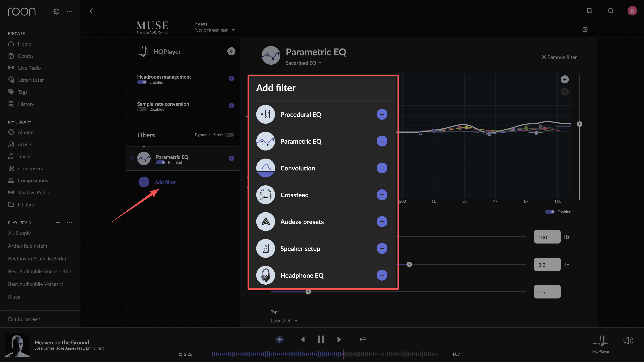Create new playlist with plus icon
Screen dimensions: 644x362
click(58, 223)
